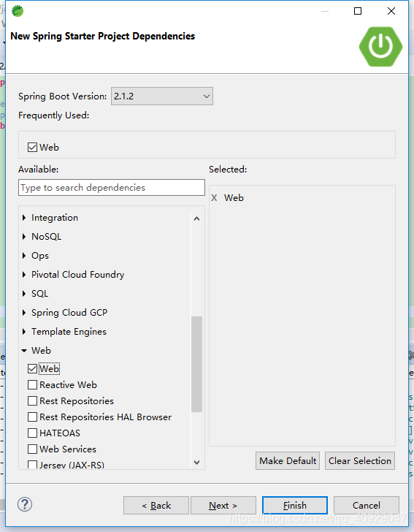Click the Make Default button

[288, 460]
